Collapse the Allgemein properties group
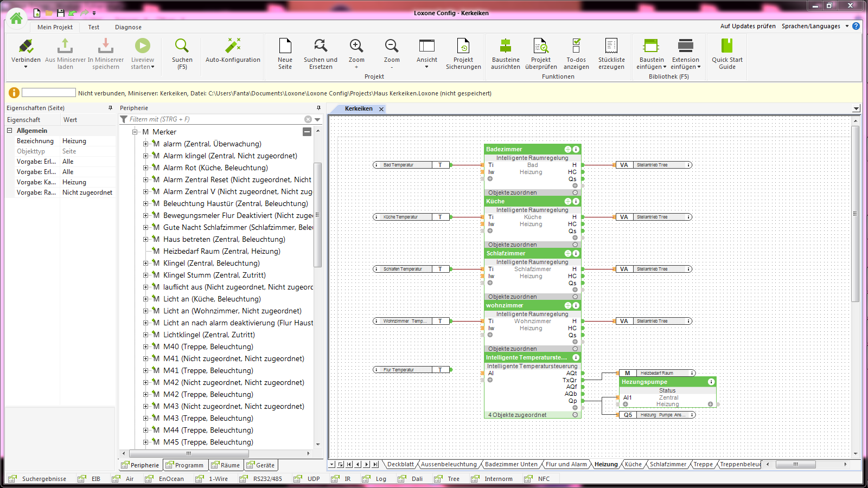Viewport: 868px width, 488px height. pos(10,131)
